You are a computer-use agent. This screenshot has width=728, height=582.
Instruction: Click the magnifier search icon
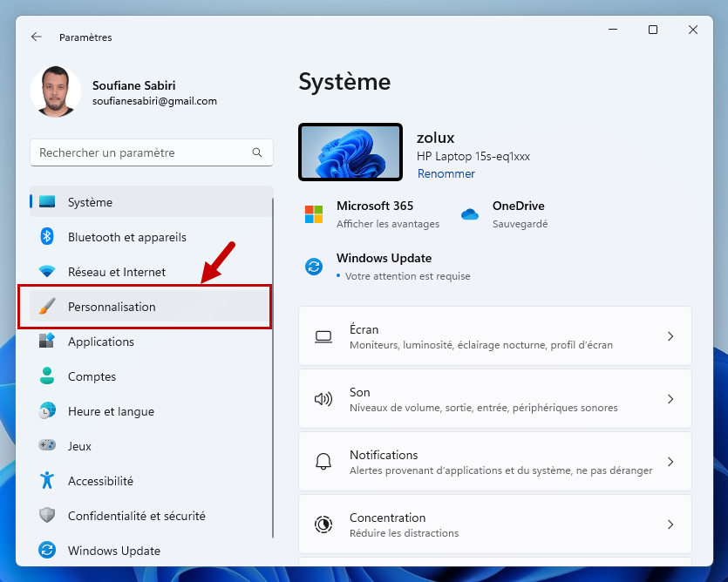click(257, 152)
